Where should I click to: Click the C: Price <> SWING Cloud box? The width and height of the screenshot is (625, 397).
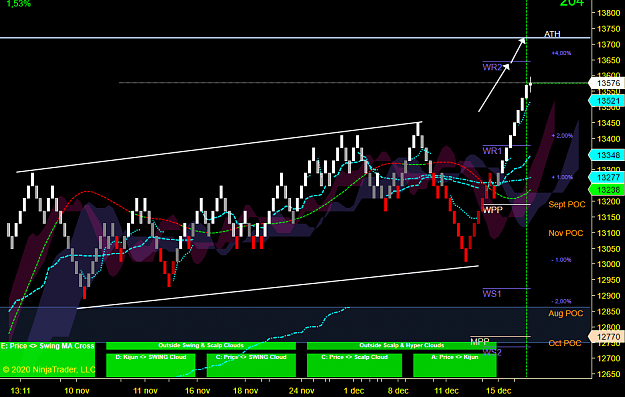251,365
